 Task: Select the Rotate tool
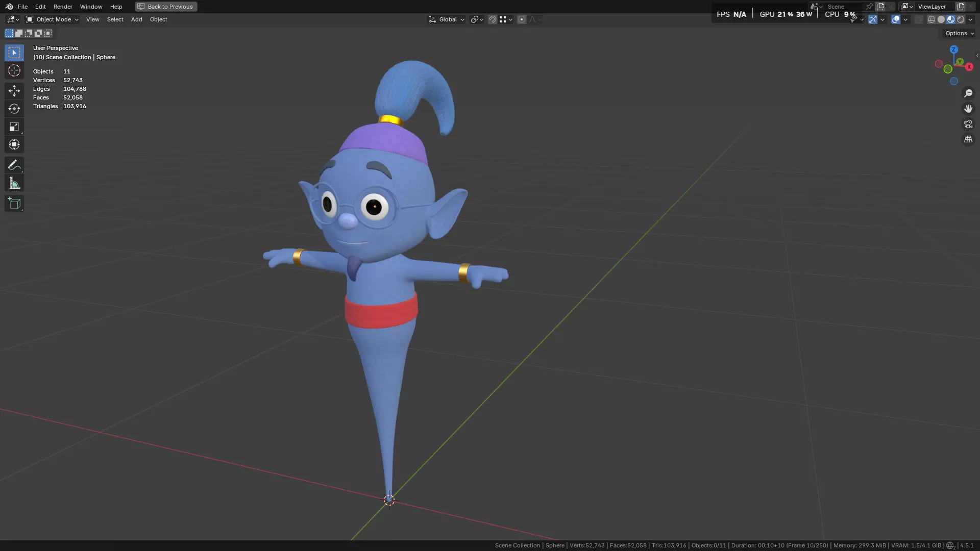[14, 109]
